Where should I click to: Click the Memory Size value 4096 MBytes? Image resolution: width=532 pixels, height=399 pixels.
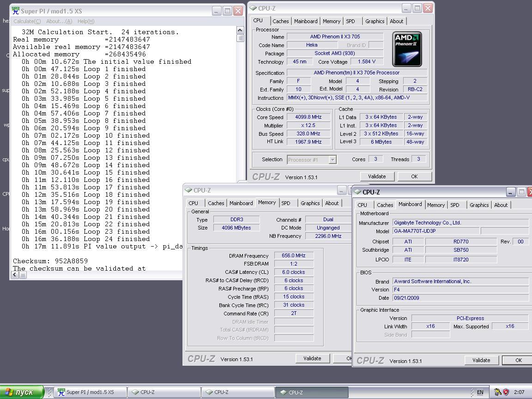tap(236, 228)
